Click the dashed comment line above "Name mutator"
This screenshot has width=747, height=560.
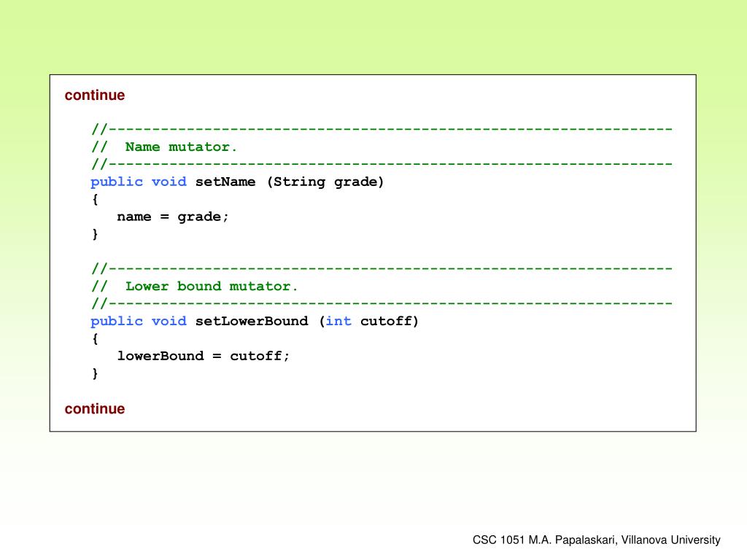tap(381, 130)
